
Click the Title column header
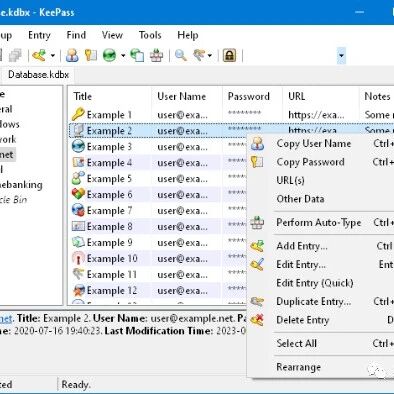(x=110, y=96)
